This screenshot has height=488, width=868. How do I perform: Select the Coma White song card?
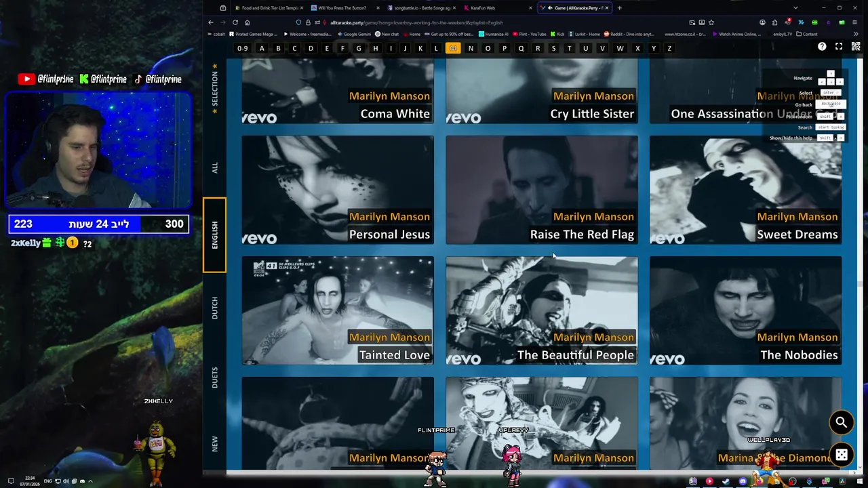(338, 91)
